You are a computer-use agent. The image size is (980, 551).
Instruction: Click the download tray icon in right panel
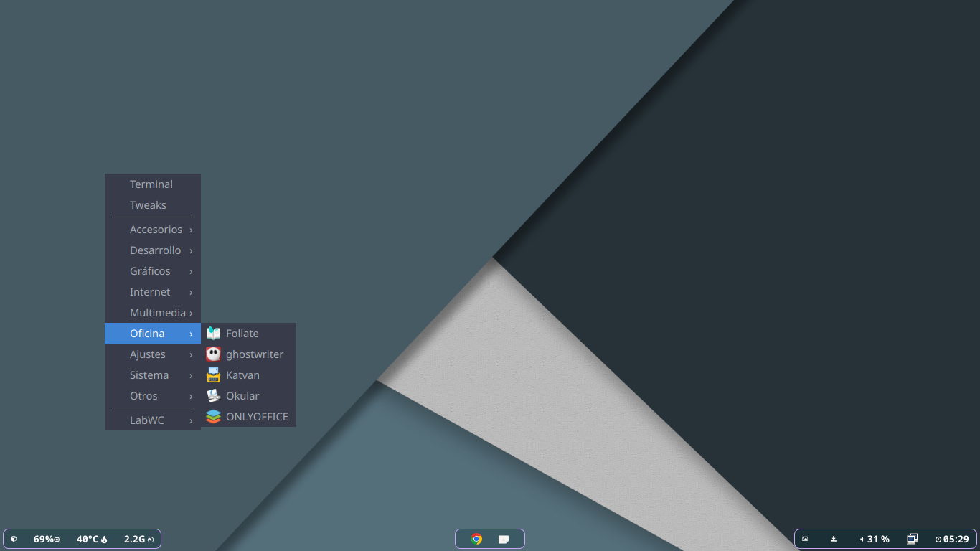pyautogui.click(x=834, y=539)
